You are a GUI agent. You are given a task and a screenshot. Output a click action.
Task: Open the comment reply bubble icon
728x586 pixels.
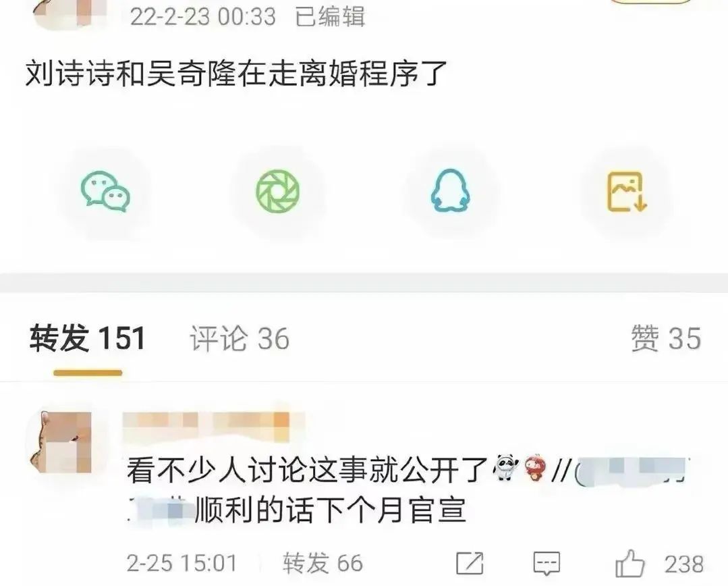point(546,564)
